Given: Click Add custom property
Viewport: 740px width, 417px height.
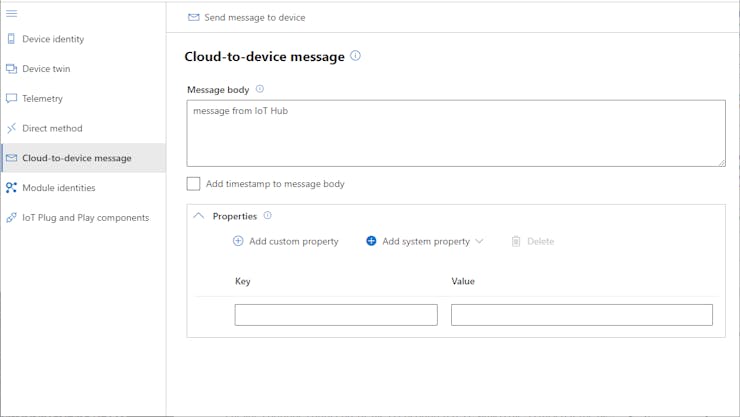Looking at the screenshot, I should coord(286,241).
